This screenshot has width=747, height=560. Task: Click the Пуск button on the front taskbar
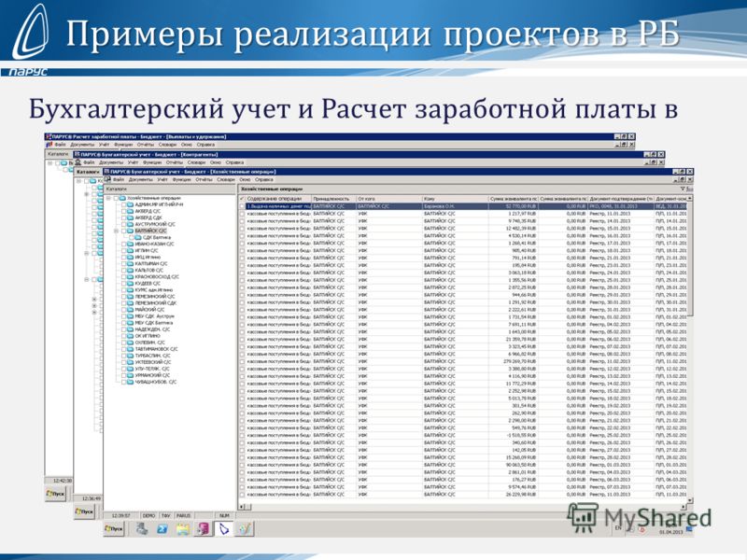(114, 528)
